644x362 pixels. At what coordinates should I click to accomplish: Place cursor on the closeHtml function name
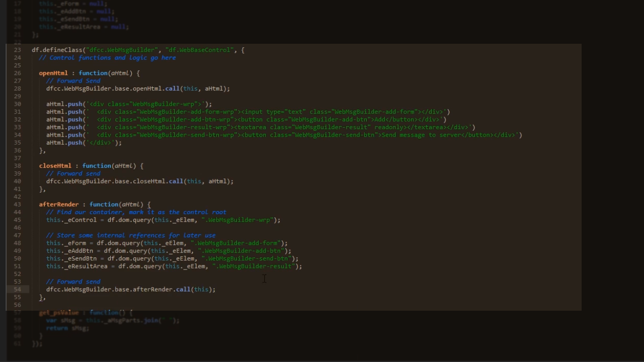coord(55,166)
